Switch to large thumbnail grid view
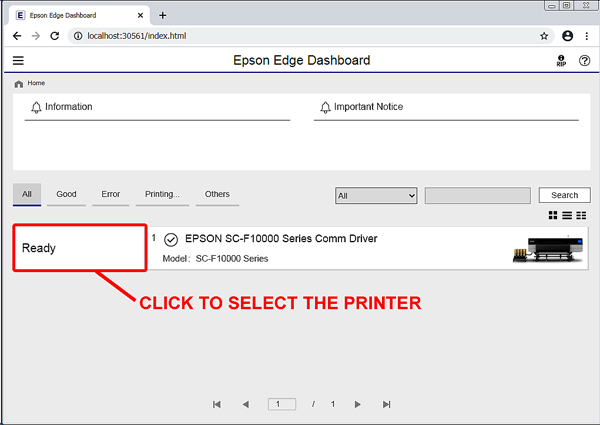The width and height of the screenshot is (600, 425). [553, 215]
